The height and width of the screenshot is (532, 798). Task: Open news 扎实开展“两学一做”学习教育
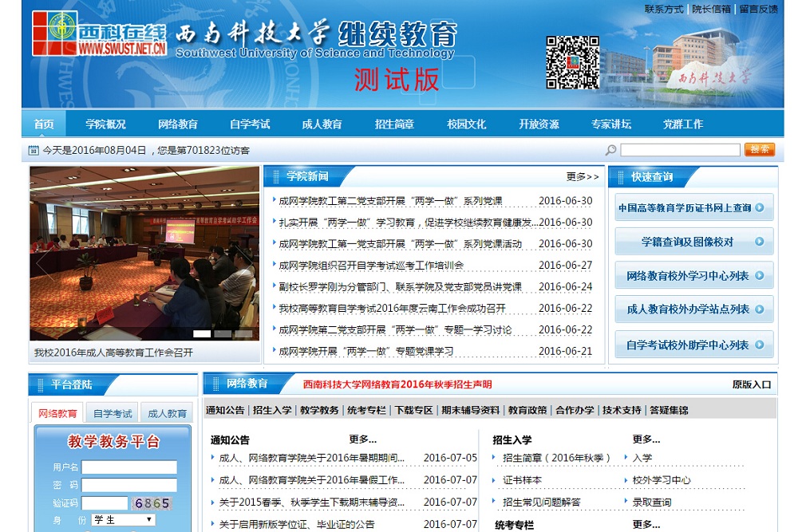pos(408,223)
